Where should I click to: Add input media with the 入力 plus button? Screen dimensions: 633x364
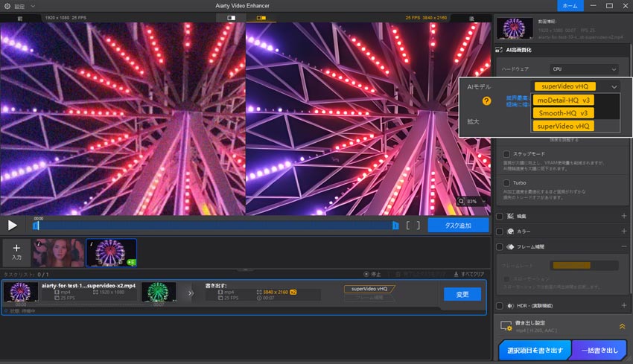point(16,252)
